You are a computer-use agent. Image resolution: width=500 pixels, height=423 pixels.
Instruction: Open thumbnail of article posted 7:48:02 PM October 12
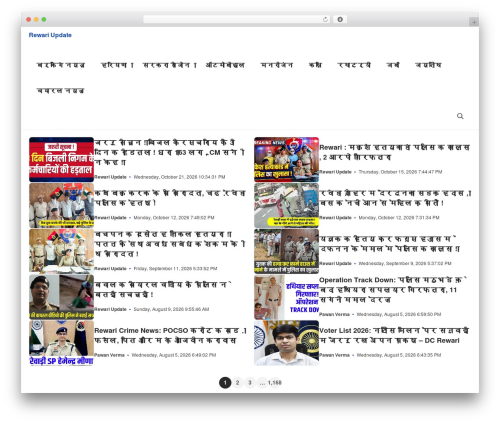[x=61, y=205]
